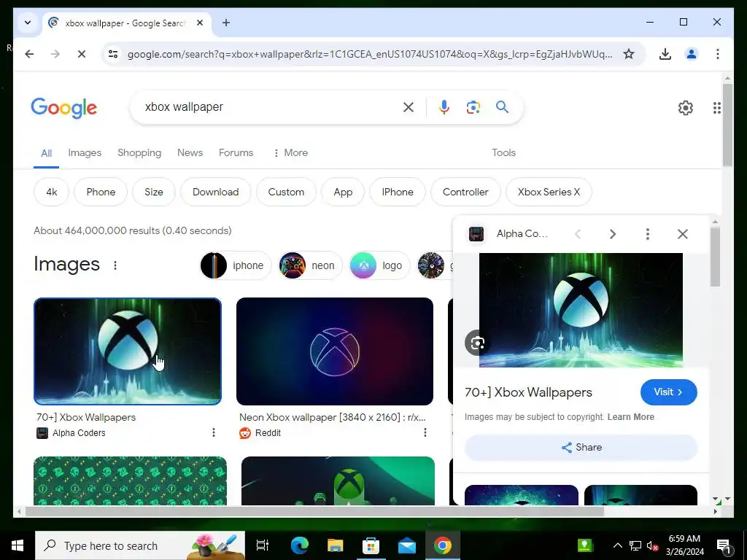Open the Google apps grid
This screenshot has height=560, width=747.
[x=716, y=108]
